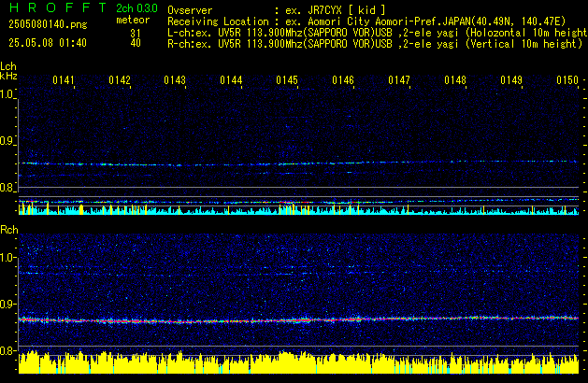588x383 pixels.
Task: Click the Ovserver line with JR7CYX
Action: tap(277, 10)
